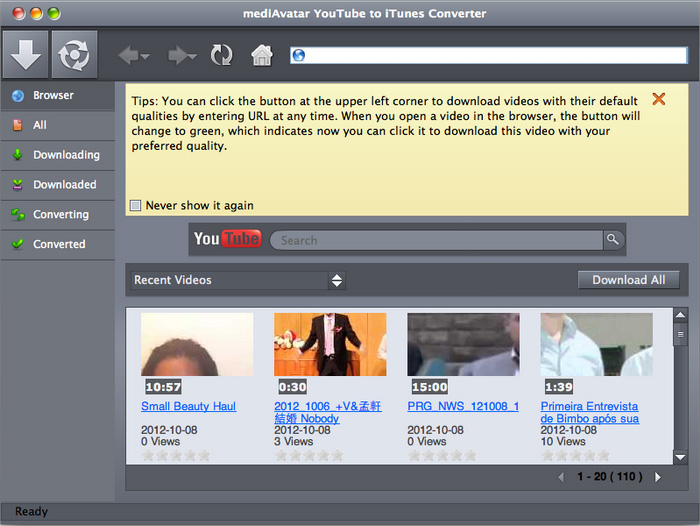Click the 3 Views text

(x=294, y=441)
